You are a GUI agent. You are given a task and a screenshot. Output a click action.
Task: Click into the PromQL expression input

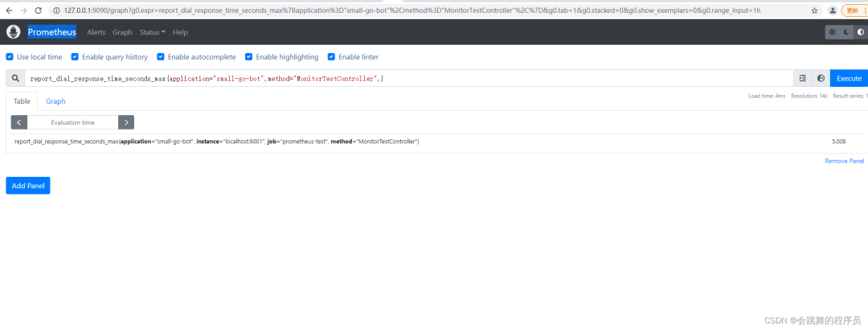click(409, 78)
